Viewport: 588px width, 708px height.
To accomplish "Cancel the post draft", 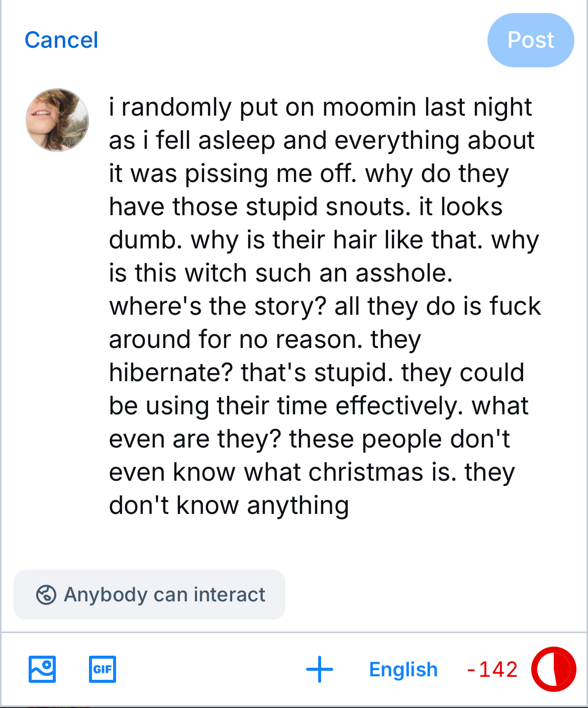I will [x=61, y=40].
